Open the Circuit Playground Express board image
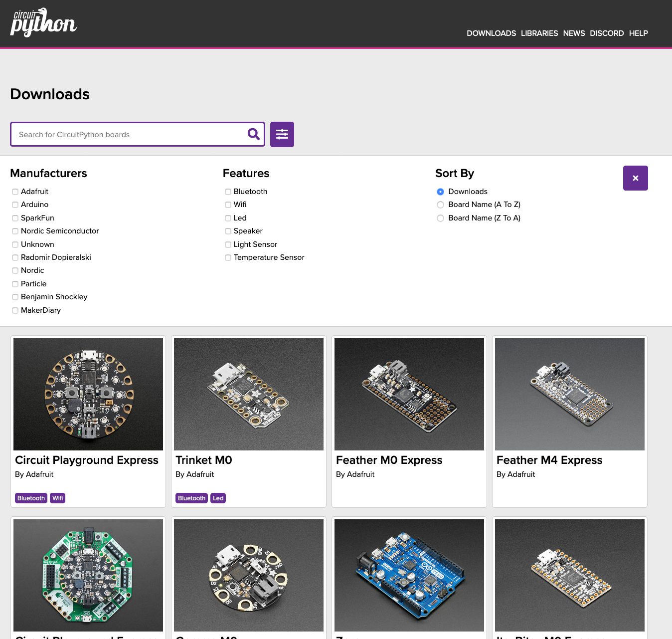This screenshot has width=672, height=639. click(x=88, y=394)
